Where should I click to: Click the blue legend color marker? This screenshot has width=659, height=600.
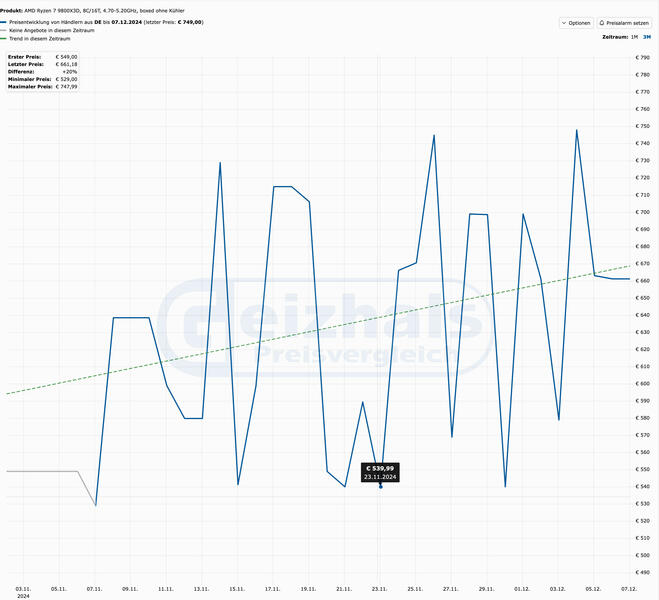(3, 22)
